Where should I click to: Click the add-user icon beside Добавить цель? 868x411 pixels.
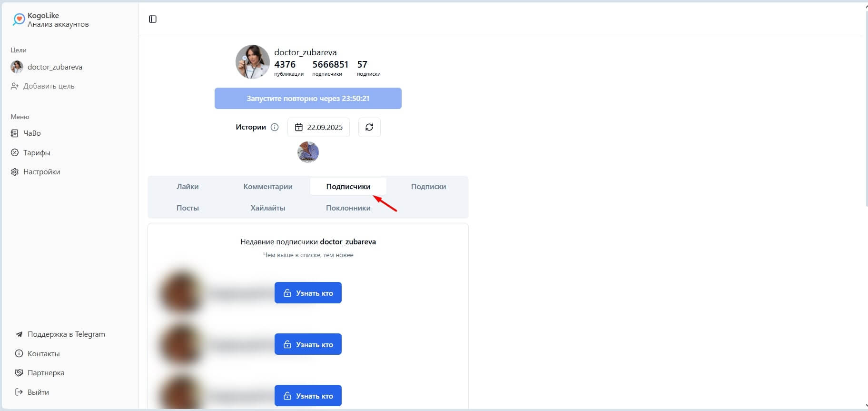click(x=15, y=86)
